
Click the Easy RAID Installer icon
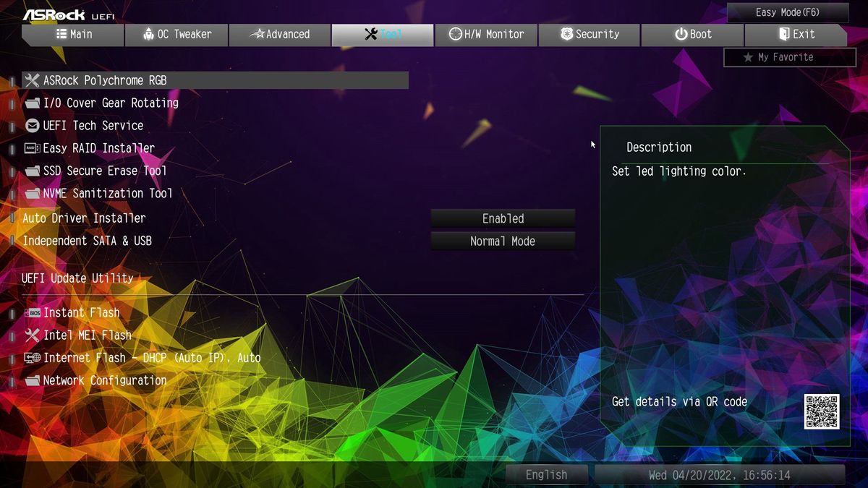(32, 148)
